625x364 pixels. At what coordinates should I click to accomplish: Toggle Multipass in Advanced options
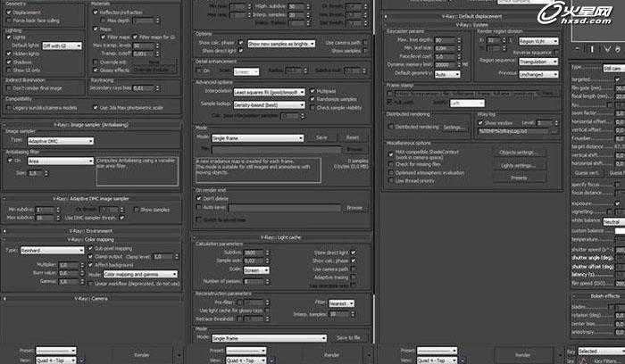click(312, 91)
